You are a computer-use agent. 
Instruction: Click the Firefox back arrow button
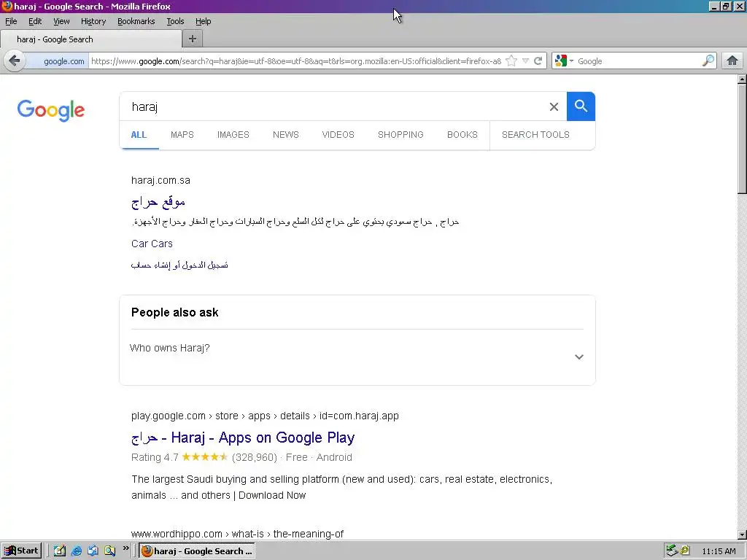click(x=15, y=61)
